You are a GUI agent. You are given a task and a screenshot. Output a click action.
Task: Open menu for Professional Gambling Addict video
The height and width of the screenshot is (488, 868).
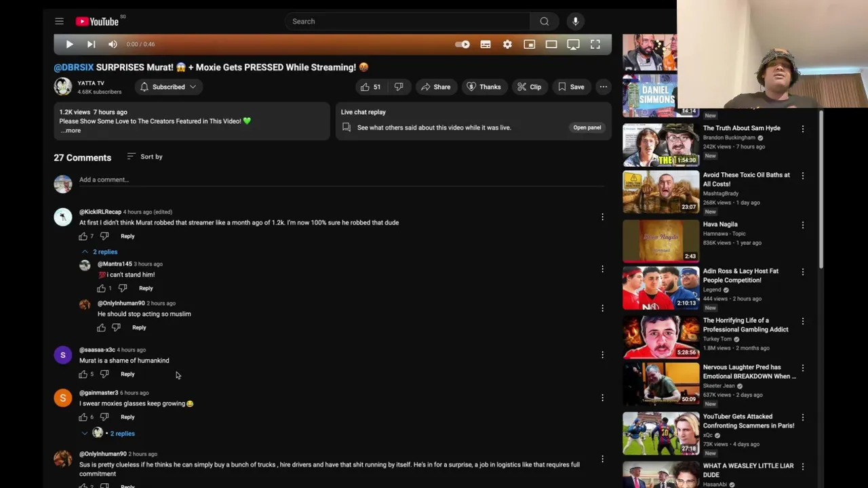pos(803,321)
